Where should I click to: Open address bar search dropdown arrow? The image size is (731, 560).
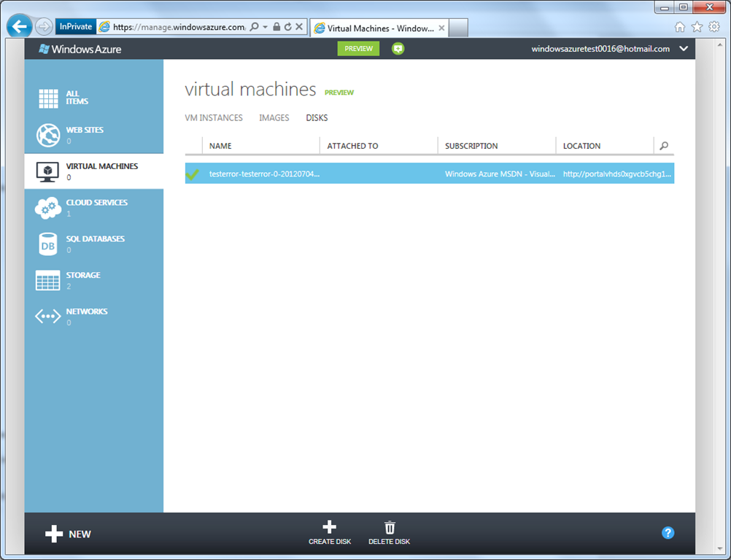click(x=265, y=27)
